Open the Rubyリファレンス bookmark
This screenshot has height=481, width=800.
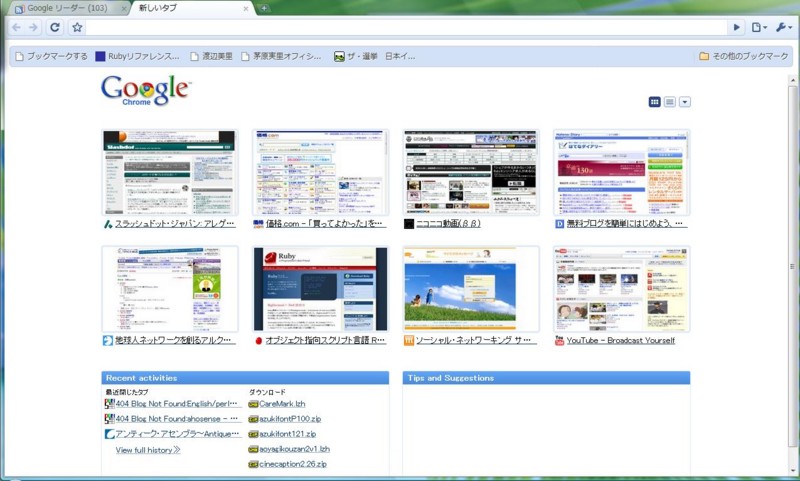click(x=138, y=56)
